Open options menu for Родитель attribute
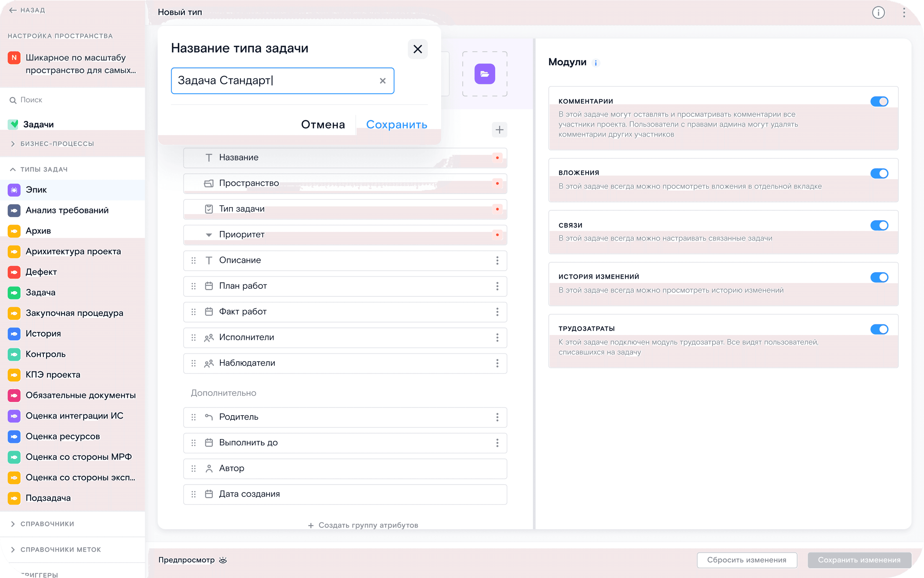This screenshot has height=578, width=924. pos(497,417)
